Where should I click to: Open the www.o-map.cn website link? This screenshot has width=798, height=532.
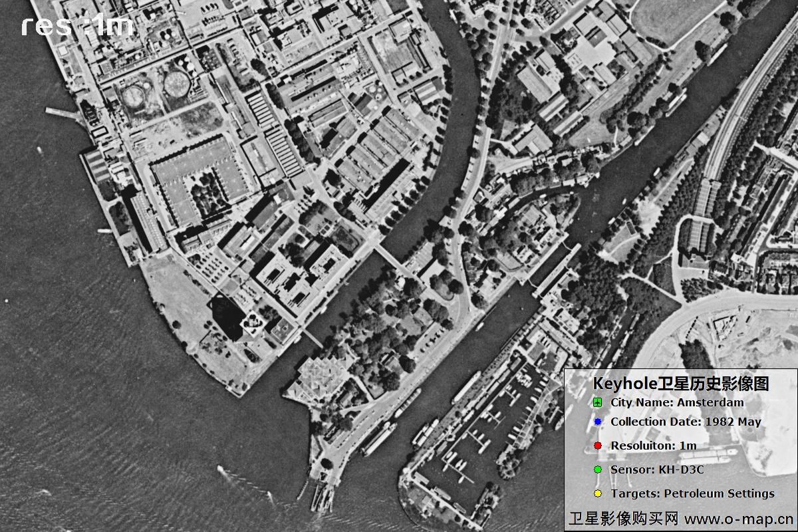[739, 519]
